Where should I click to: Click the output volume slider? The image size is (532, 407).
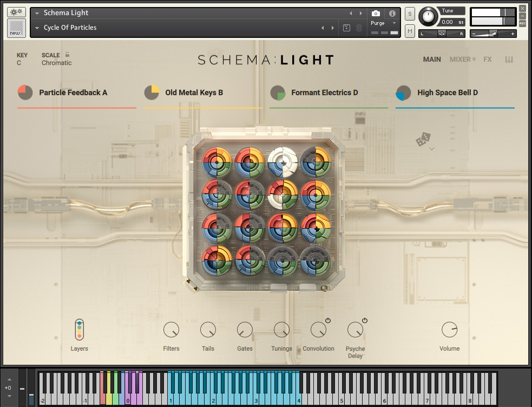[x=494, y=34]
